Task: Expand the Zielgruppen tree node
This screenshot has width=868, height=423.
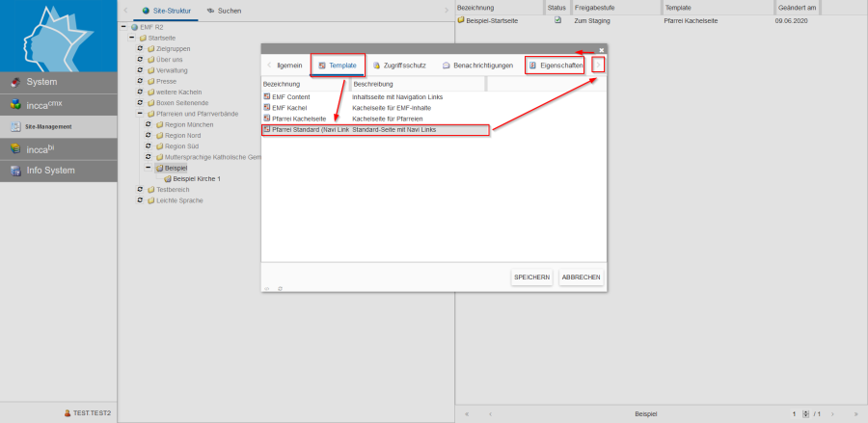Action: [140, 48]
